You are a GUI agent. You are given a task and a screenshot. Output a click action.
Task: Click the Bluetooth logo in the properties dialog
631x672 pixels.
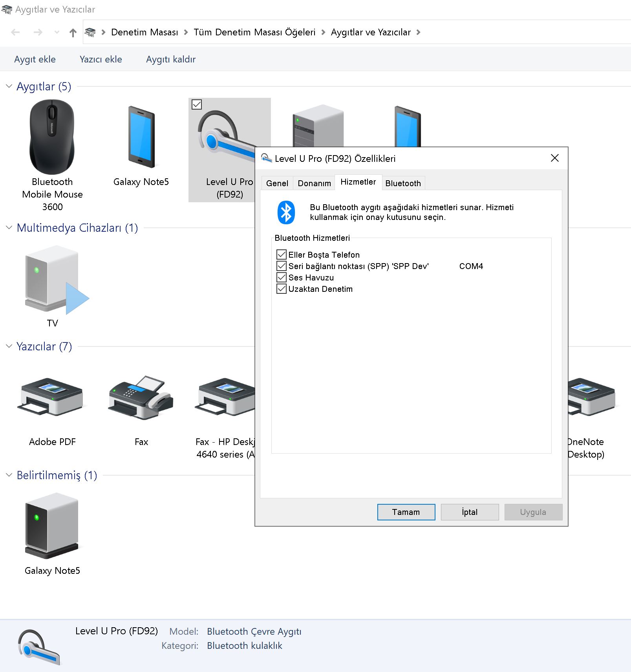tap(286, 212)
